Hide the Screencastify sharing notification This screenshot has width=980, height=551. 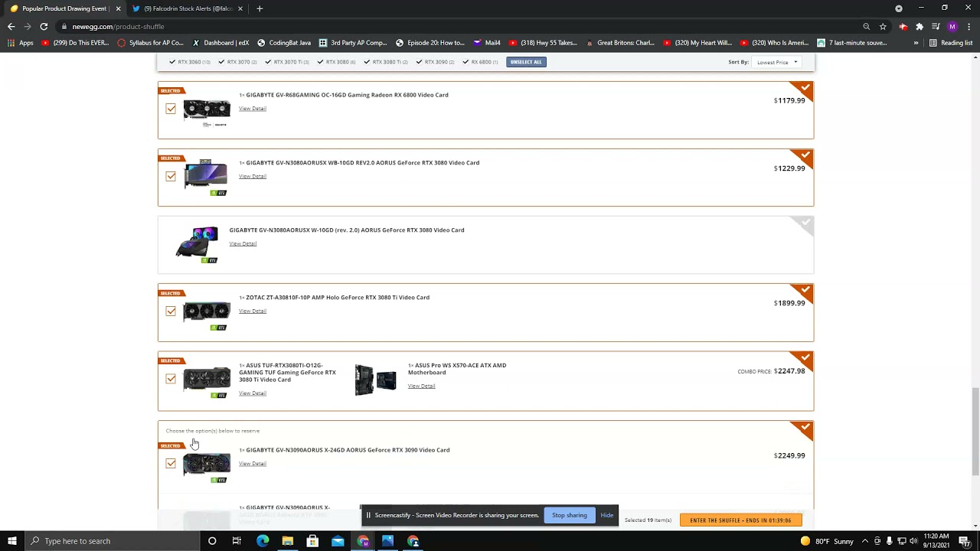tap(606, 515)
